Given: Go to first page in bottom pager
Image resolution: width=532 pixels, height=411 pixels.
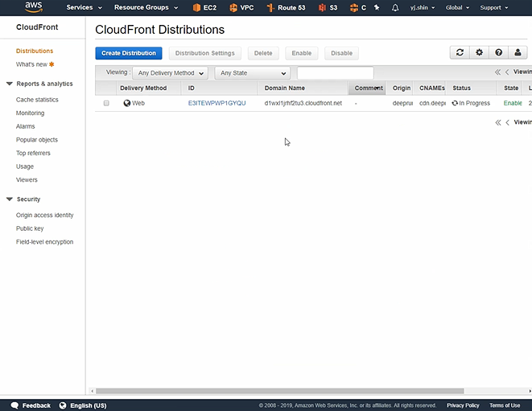Looking at the screenshot, I should (498, 122).
